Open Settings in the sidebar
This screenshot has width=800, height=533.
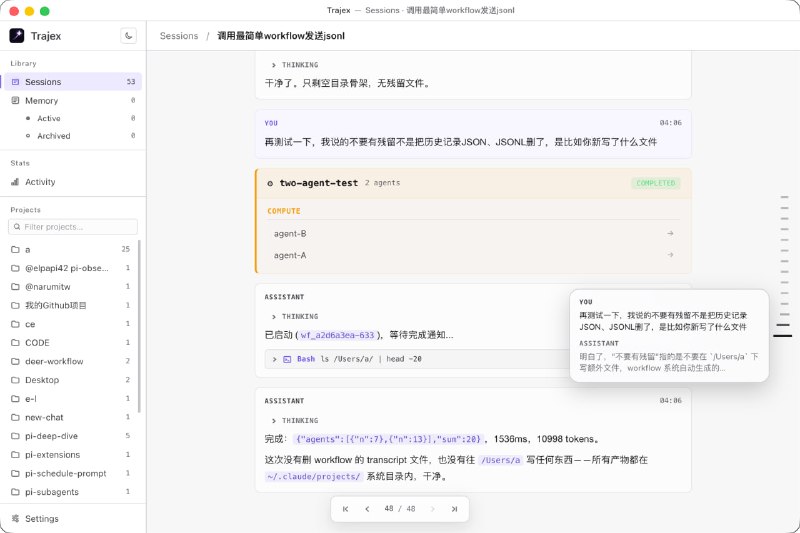click(x=73, y=519)
